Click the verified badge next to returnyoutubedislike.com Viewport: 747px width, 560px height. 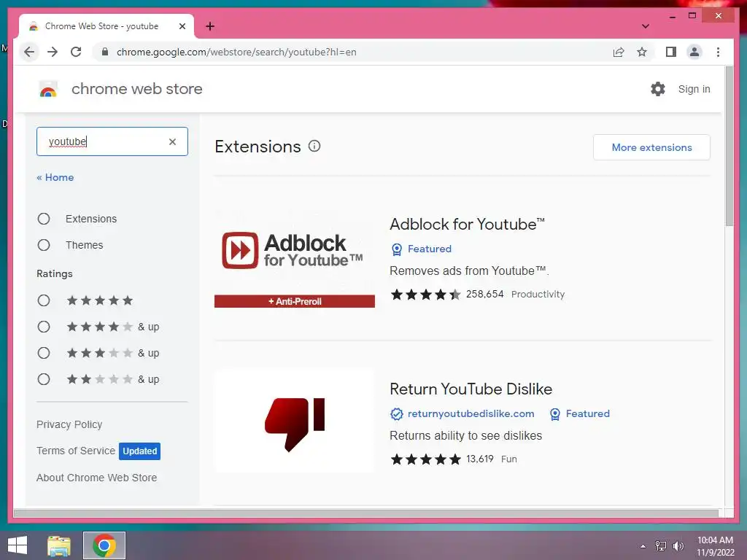[x=396, y=414]
